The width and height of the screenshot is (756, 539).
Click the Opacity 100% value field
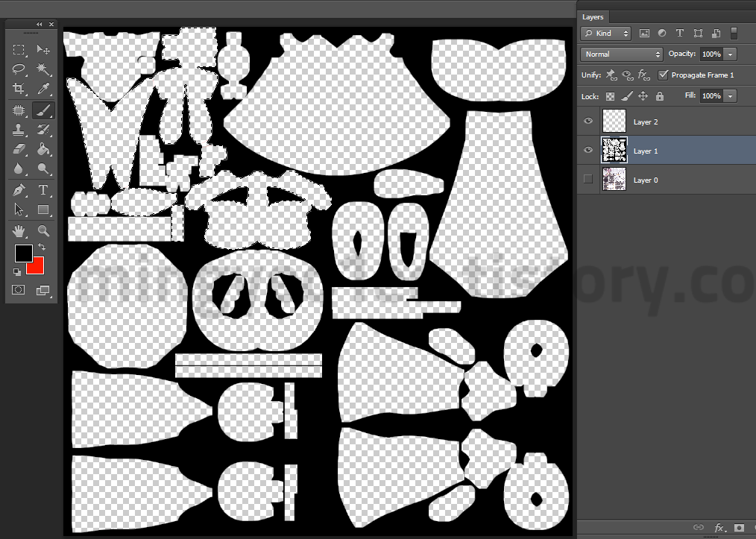click(x=711, y=54)
